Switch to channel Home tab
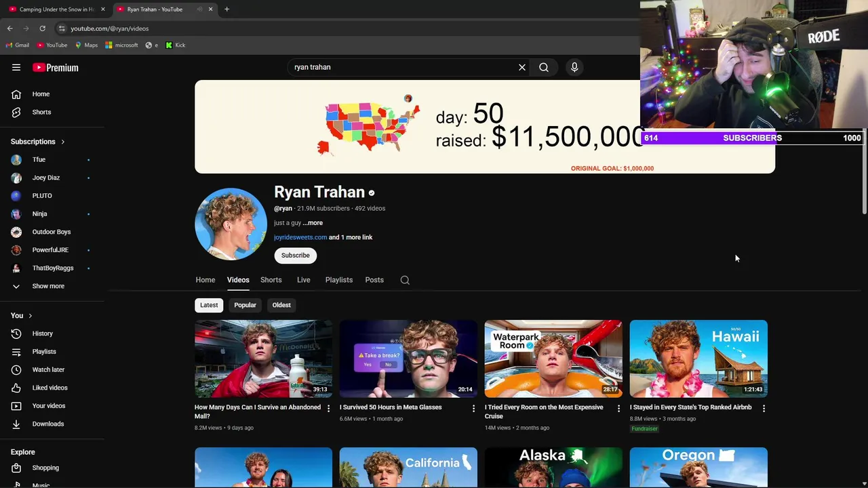 click(x=205, y=280)
